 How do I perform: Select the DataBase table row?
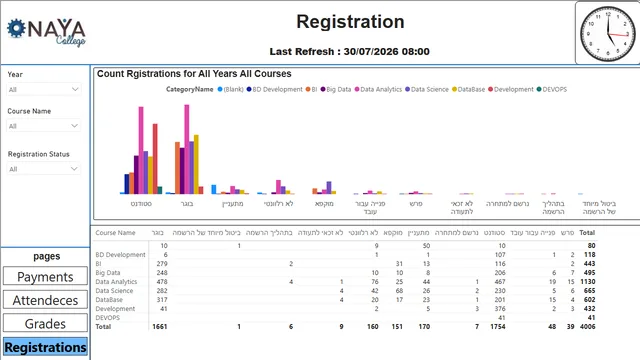click(x=345, y=300)
